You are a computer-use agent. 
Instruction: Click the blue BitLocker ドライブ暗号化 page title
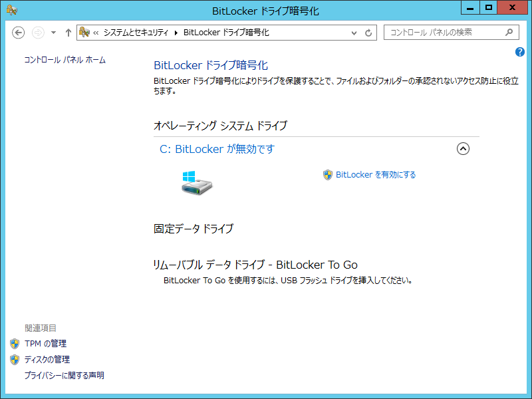tap(211, 65)
